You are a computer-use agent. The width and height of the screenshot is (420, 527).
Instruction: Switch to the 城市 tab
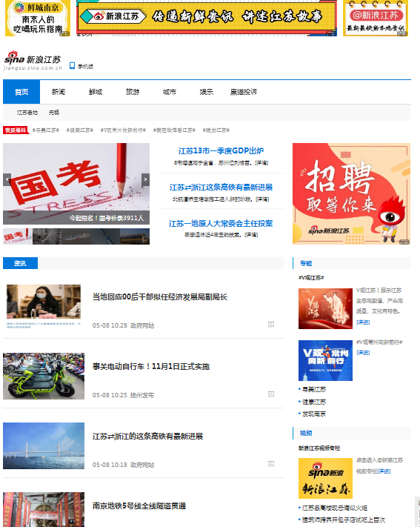[x=170, y=92]
